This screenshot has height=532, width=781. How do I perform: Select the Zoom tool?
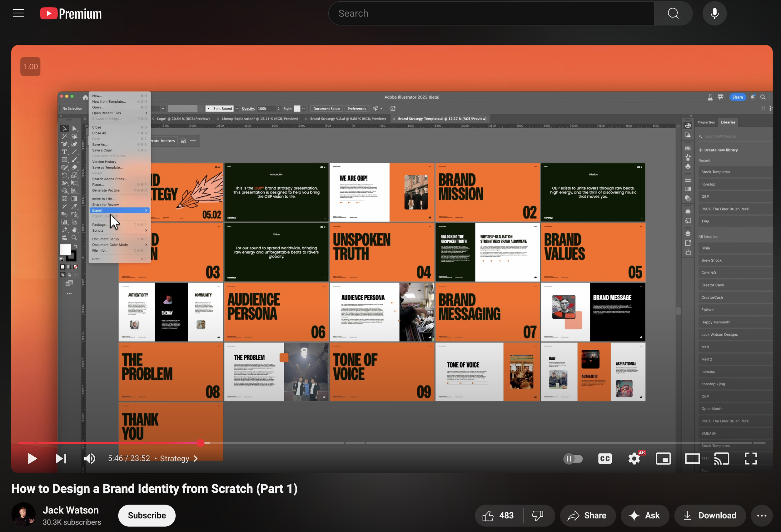(74, 238)
